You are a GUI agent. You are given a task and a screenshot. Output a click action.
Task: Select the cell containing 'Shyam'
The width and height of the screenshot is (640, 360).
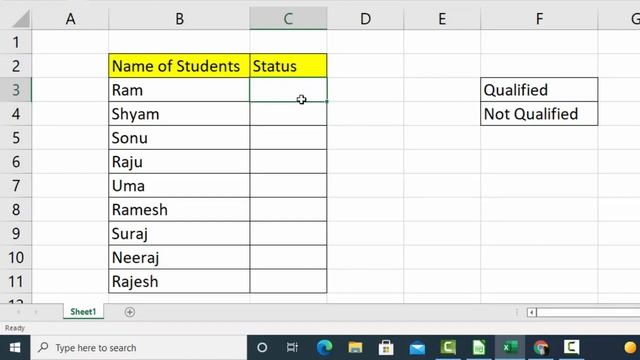[x=179, y=113]
